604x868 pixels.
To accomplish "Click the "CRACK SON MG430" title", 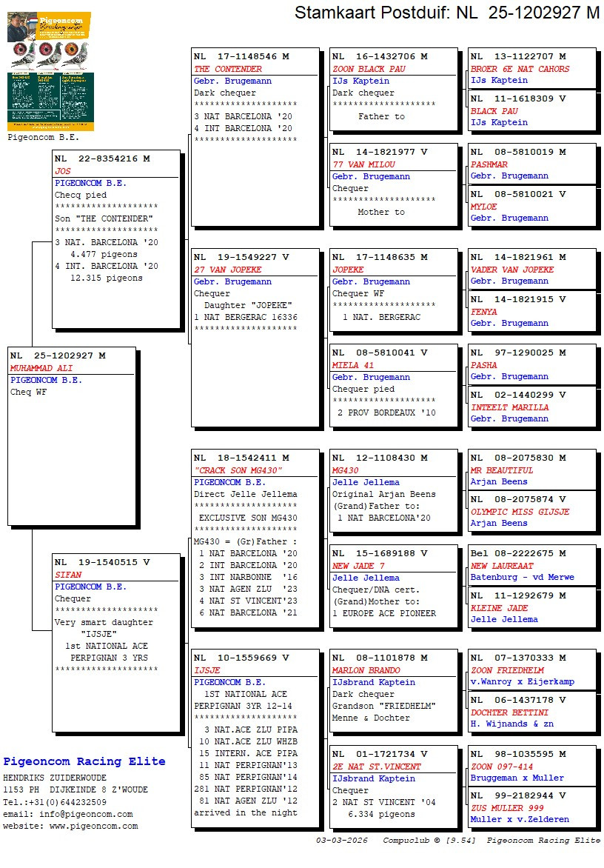I will pos(238,470).
